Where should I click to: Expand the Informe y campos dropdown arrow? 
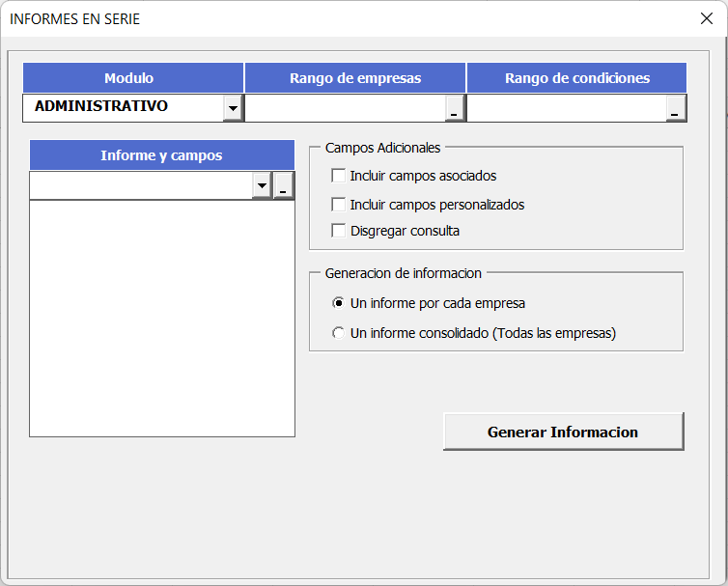[x=262, y=186]
